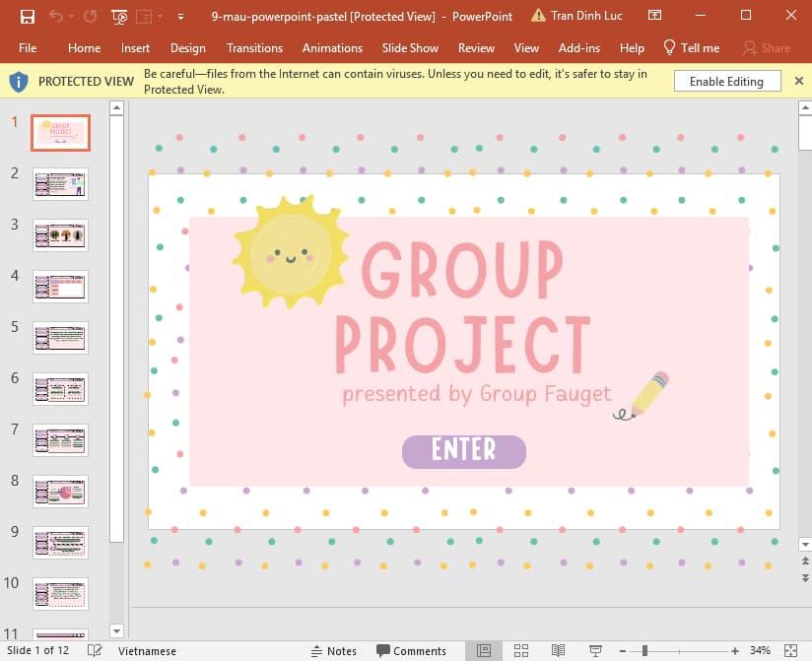Click Tell me search box
812x661 pixels.
[x=692, y=47]
